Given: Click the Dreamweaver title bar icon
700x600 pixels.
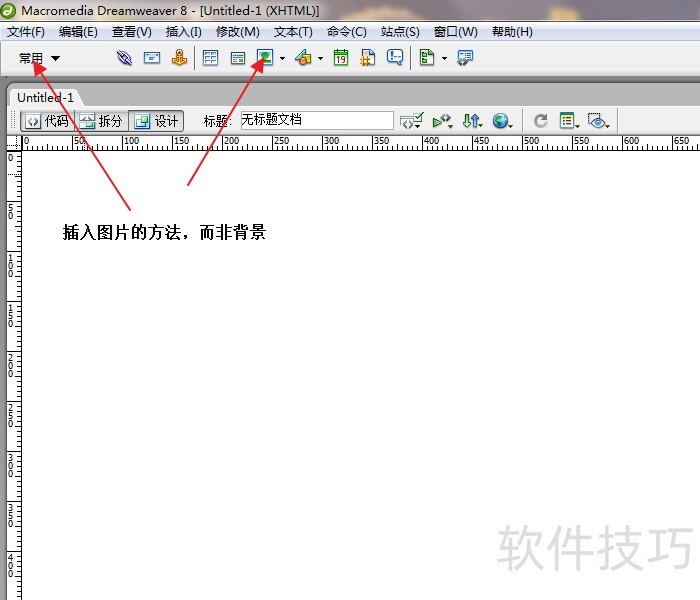Looking at the screenshot, I should [8, 10].
